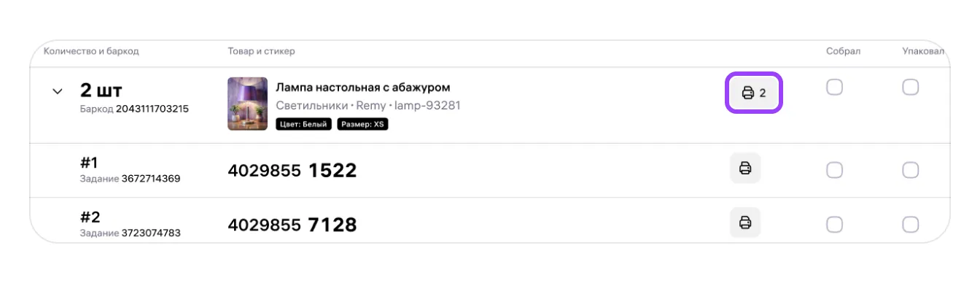This screenshot has height=283, width=980.
Task: Mark task #2 as Собрал
Action: pos(834,225)
